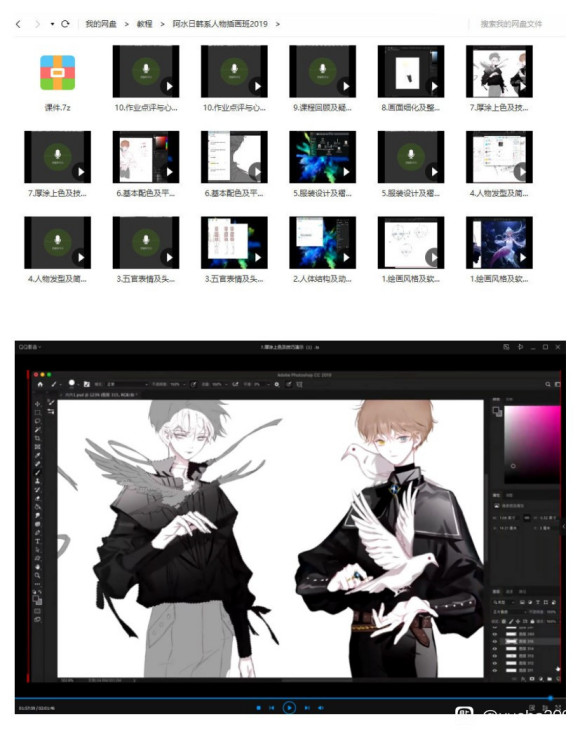Click the refresh icon in the cloud drive toolbar
Viewport: 580px width, 731px height.
[x=65, y=24]
